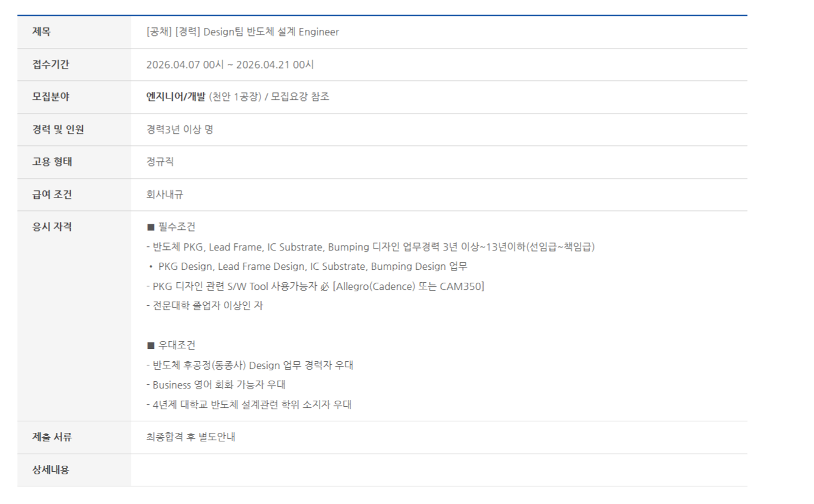Viewport: 814px width, 504px height.
Task: Click the '모집분야' row label
Action: pos(50,97)
